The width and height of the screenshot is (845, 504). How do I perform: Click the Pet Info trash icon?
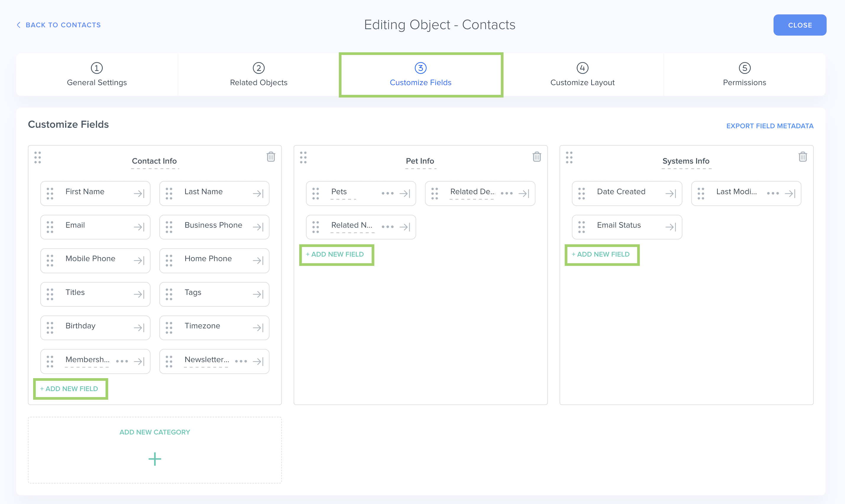536,157
